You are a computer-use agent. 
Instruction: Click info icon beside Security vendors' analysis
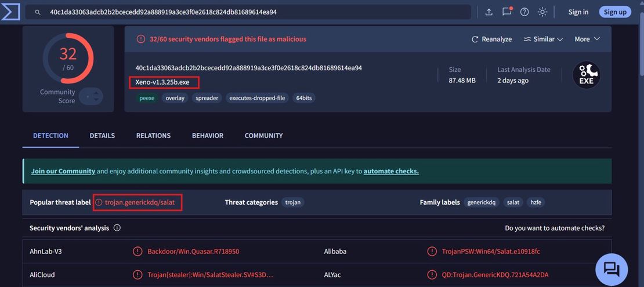pyautogui.click(x=117, y=228)
